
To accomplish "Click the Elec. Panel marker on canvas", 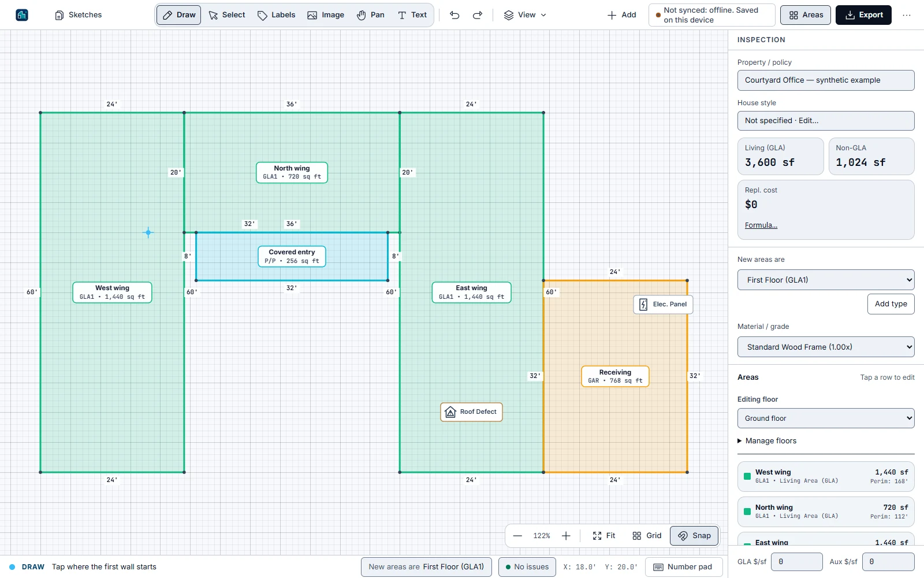I will click(x=663, y=304).
